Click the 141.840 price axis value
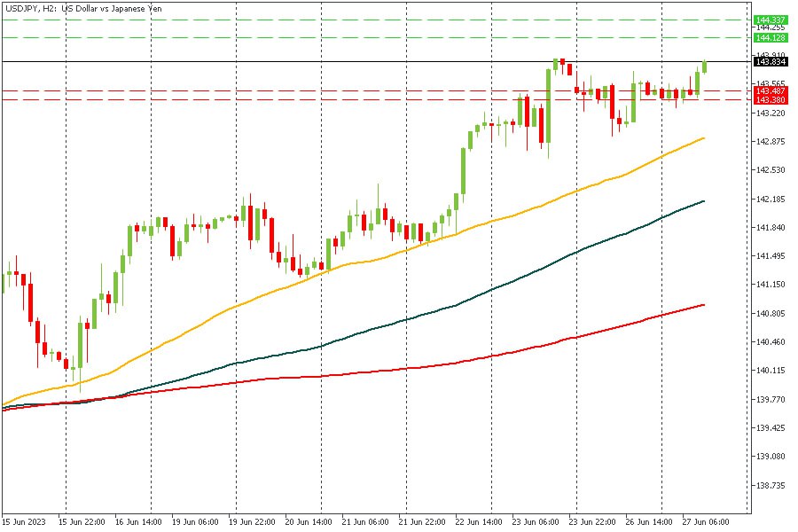Screen dimensions: 798x532 [771, 228]
